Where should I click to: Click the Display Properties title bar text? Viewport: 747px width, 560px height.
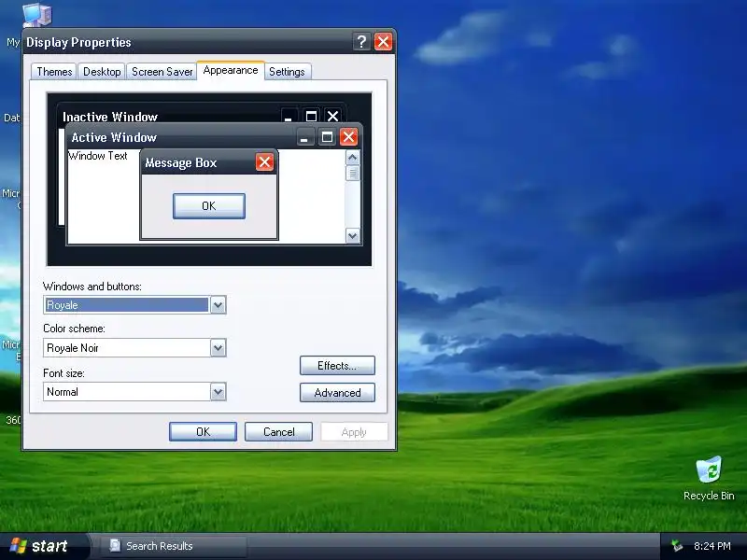tap(78, 42)
